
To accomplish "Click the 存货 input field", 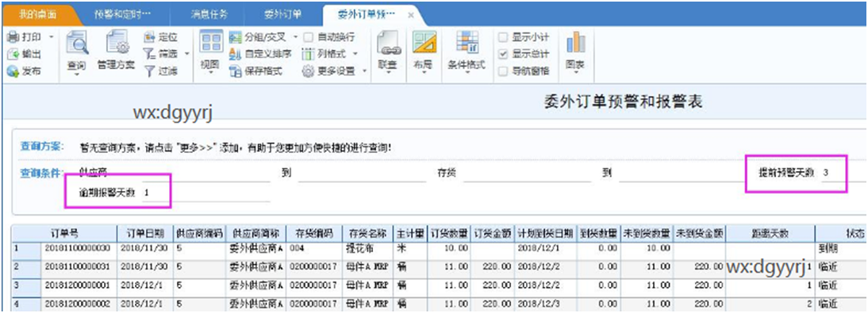I will pos(527,174).
